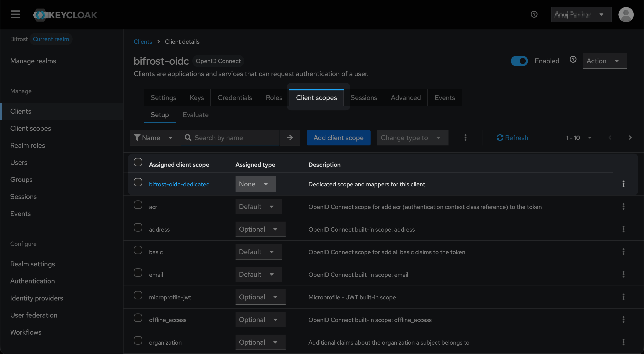Viewport: 644px width, 354px height.
Task: Select the address scope checkbox
Action: pos(138,227)
